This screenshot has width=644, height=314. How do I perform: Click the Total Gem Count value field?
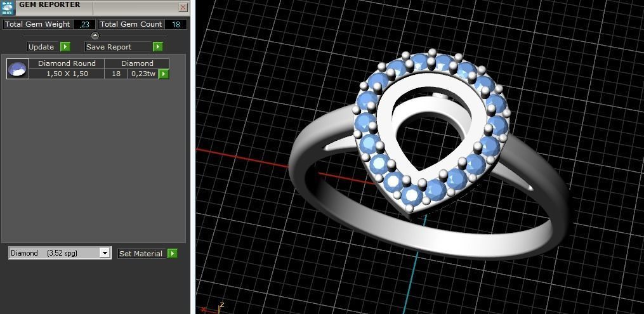(176, 24)
